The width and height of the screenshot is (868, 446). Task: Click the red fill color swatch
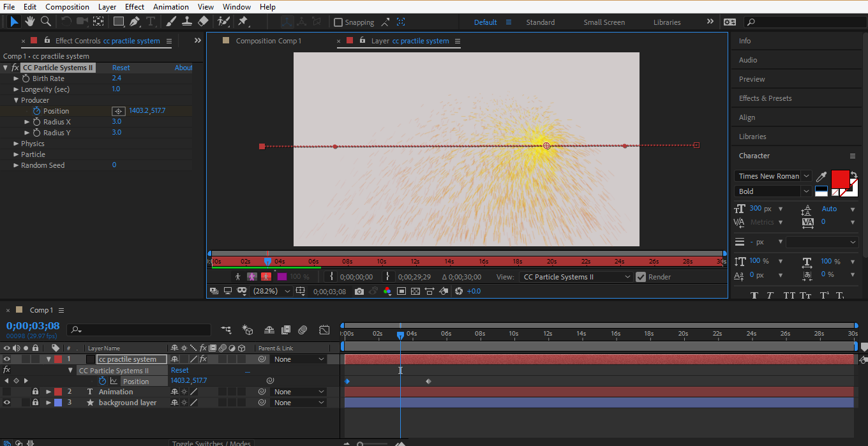tap(839, 179)
